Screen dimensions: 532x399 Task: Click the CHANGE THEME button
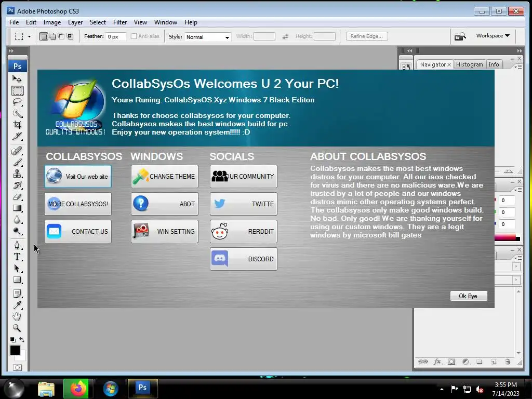coord(165,177)
